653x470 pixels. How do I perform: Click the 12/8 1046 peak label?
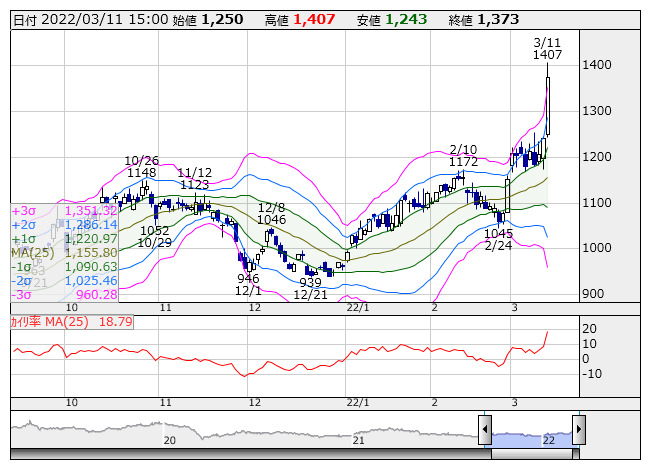coord(272,214)
